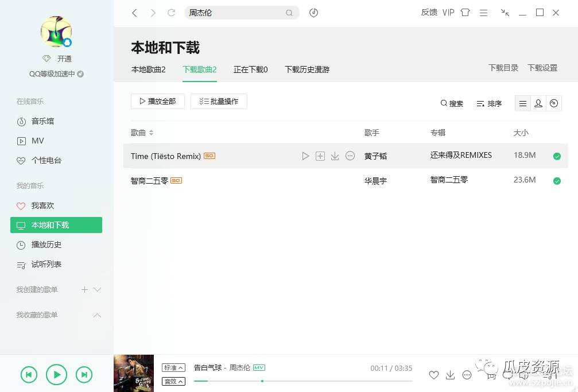Click the 大小 column header
This screenshot has width=578, height=392.
click(x=521, y=133)
